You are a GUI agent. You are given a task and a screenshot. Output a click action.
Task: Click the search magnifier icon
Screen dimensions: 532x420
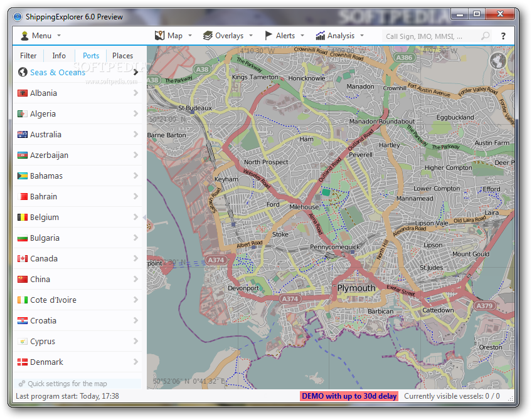[x=486, y=36]
